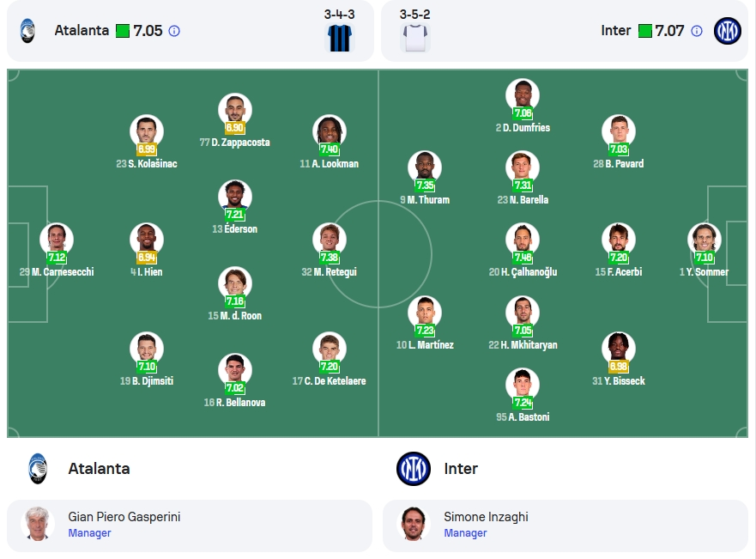Click the Inter logo above the manager card

click(x=414, y=468)
